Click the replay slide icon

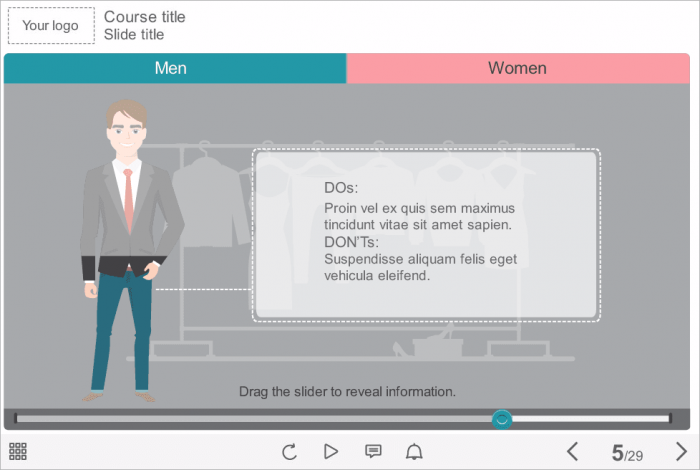(x=290, y=452)
